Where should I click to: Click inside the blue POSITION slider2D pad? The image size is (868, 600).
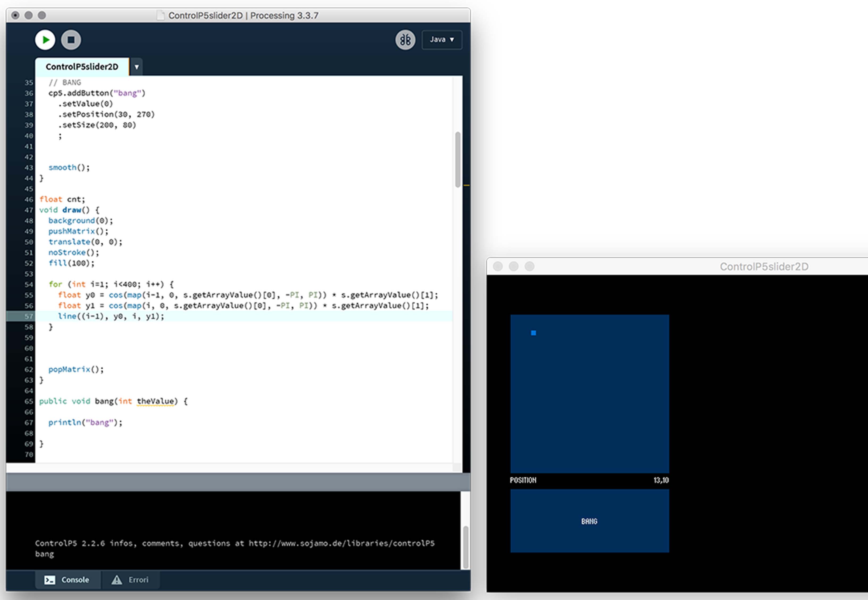[x=590, y=394]
